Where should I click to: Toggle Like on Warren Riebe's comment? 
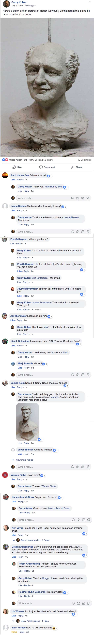point(13,479)
